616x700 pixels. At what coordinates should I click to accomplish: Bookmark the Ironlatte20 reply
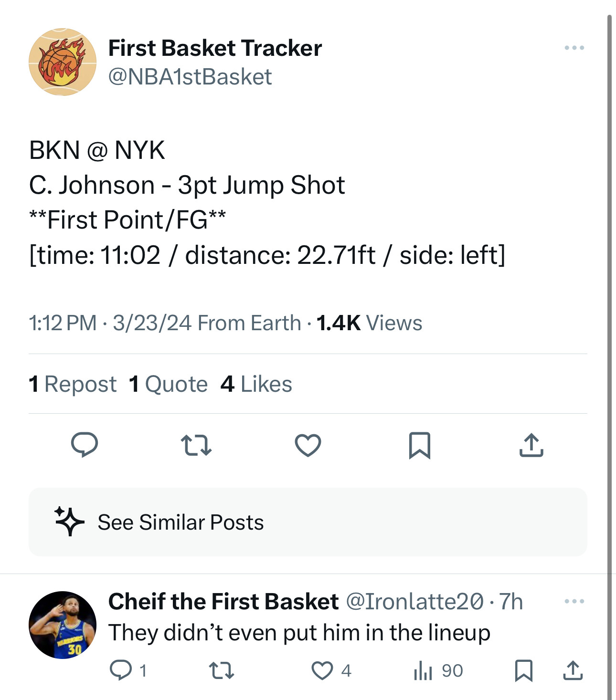[524, 670]
